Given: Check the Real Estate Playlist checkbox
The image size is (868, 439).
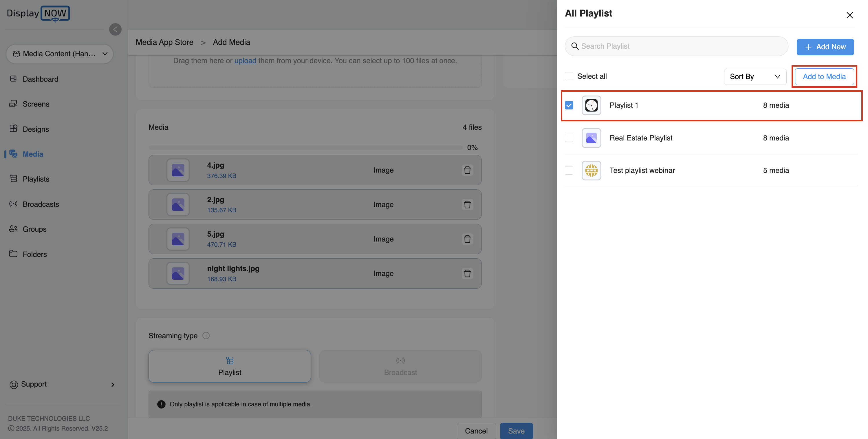Looking at the screenshot, I should [x=569, y=138].
